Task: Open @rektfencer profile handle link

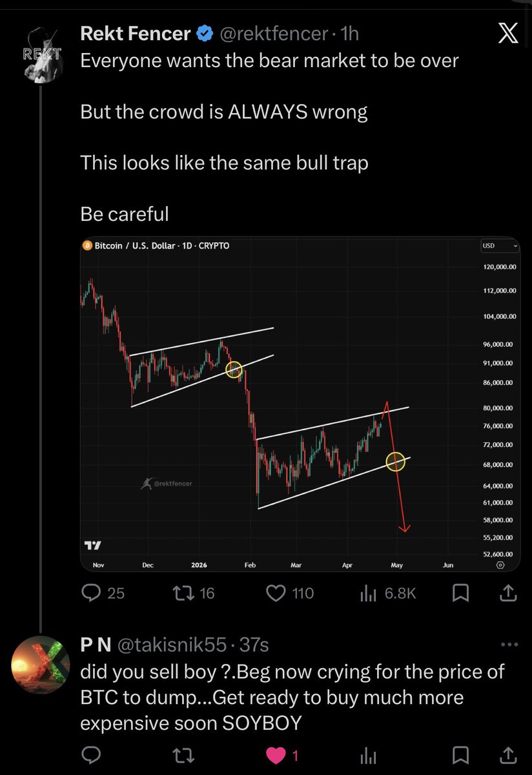Action: [x=273, y=35]
